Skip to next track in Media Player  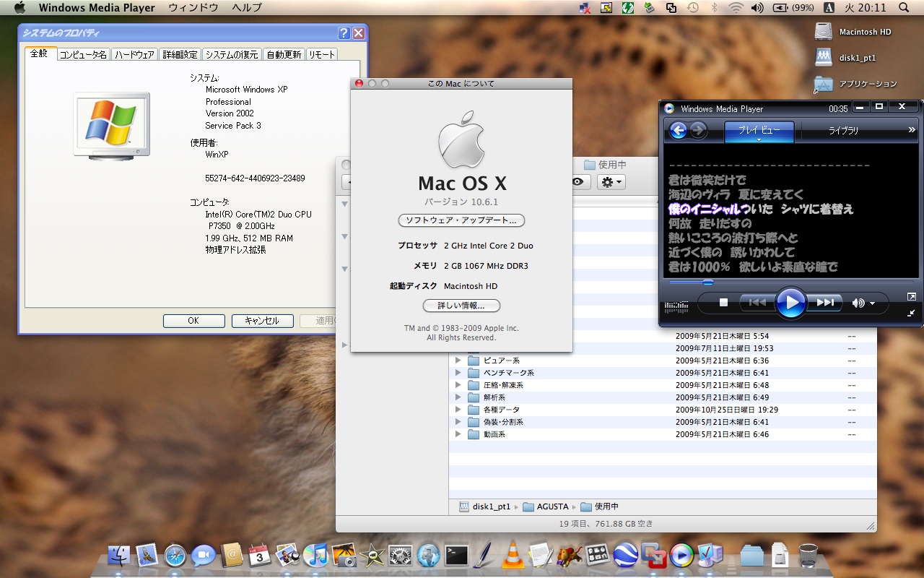[825, 303]
